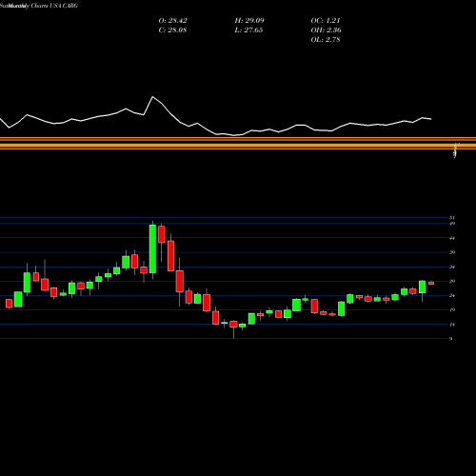Select the high value 'H: 29.09'
This screenshot has height=476, width=476.
click(249, 21)
